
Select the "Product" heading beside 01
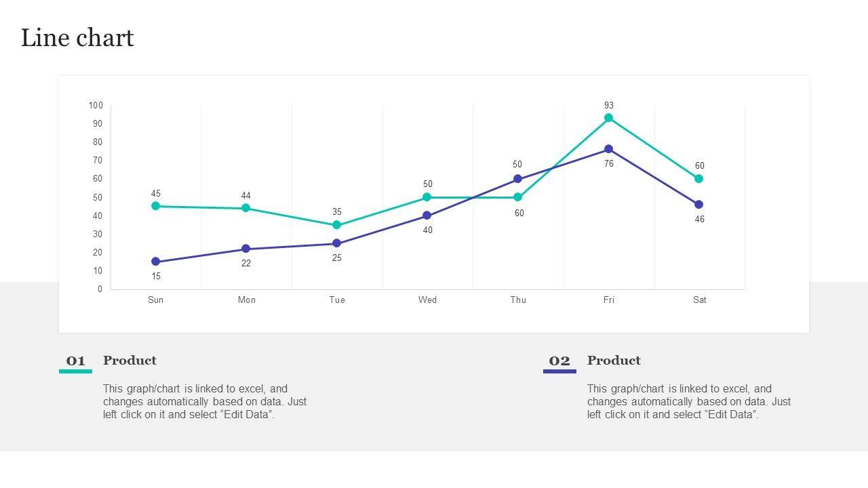[x=130, y=361]
